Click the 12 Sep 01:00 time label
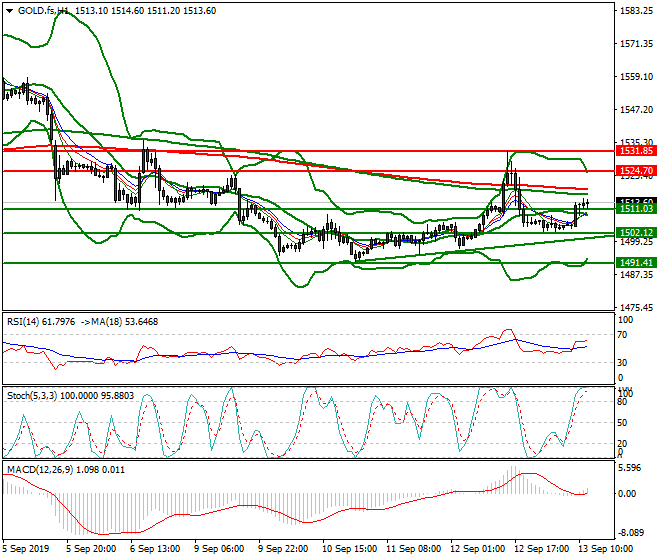Viewport: 660px width, 560px height. pyautogui.click(x=478, y=549)
